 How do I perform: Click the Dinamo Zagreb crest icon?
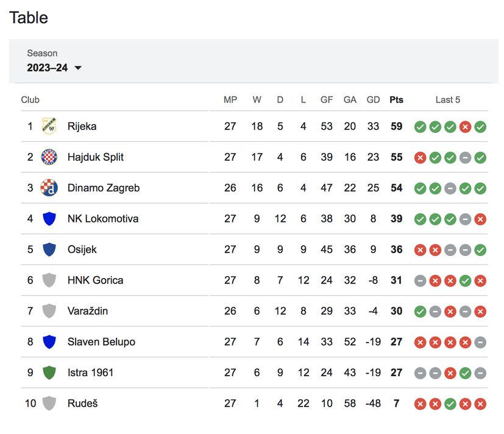click(x=49, y=188)
